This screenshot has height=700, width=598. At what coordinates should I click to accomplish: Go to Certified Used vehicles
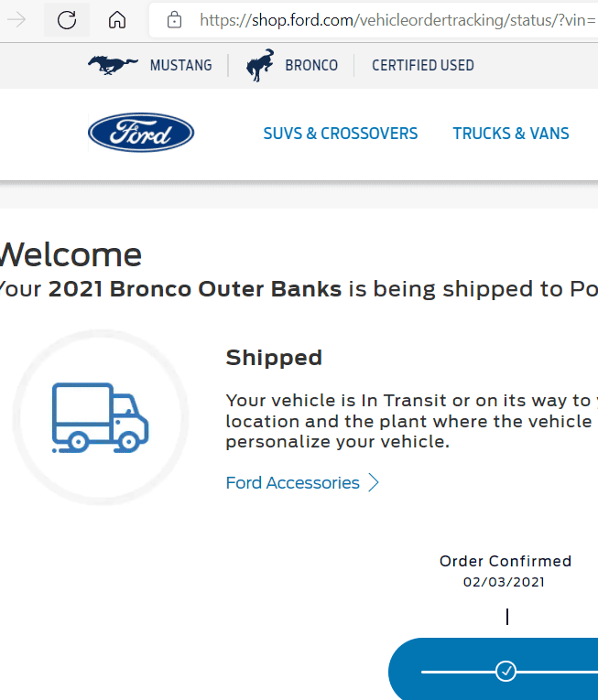coord(422,66)
